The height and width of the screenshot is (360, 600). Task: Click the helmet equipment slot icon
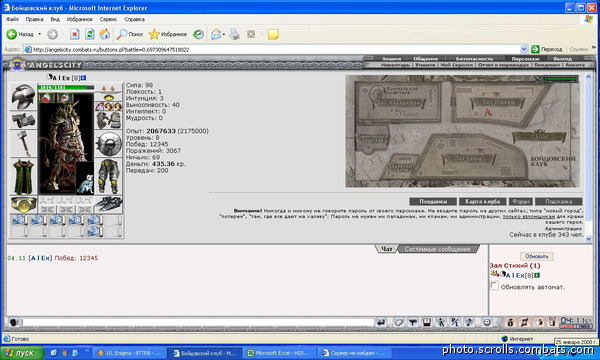23,96
